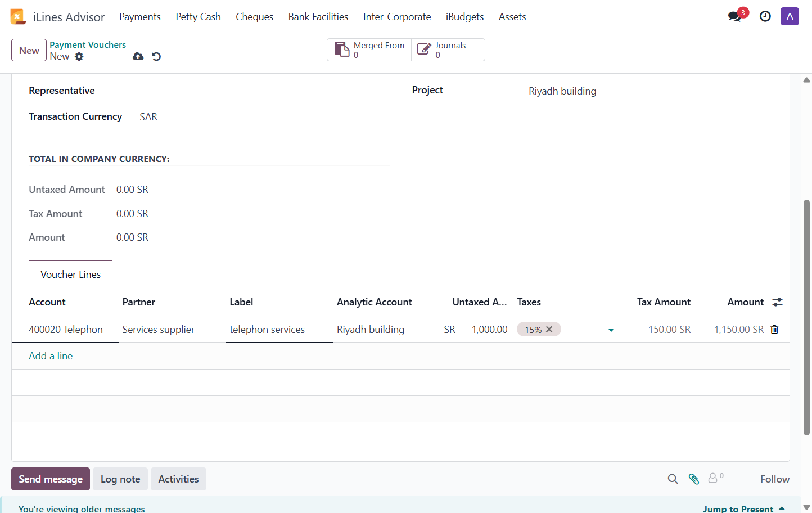Expand the Taxes dropdown arrow
The width and height of the screenshot is (812, 513).
(x=611, y=330)
